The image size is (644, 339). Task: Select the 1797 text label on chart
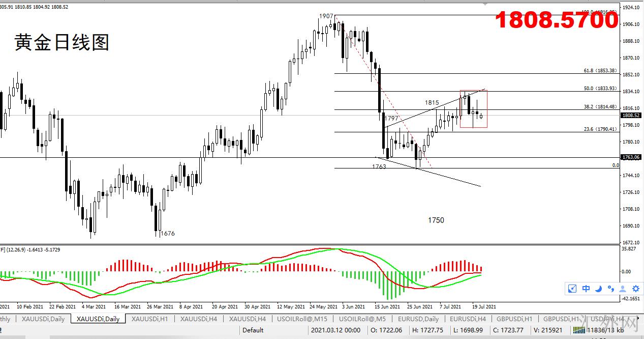391,118
